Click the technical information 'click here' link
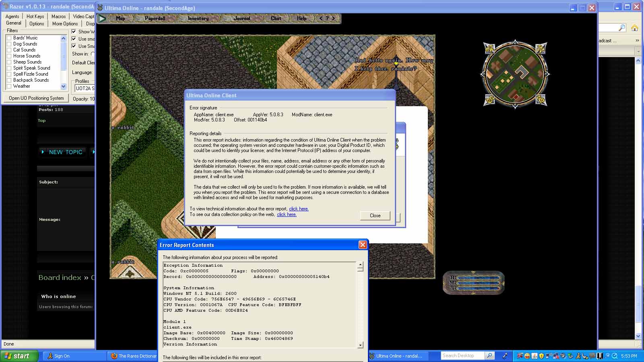Screen dimensions: 644x362 coord(299,209)
